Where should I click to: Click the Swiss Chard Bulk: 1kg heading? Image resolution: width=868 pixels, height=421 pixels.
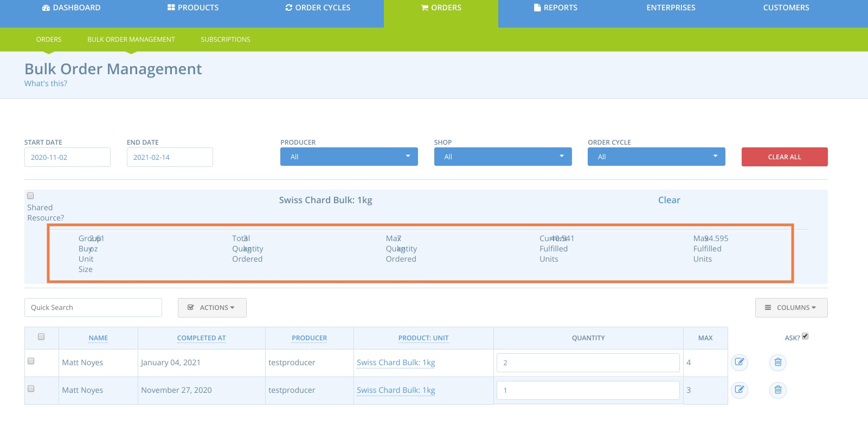325,200
